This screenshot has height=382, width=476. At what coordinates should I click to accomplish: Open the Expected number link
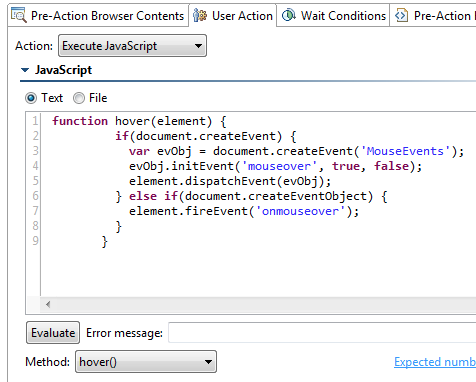pyautogui.click(x=435, y=362)
